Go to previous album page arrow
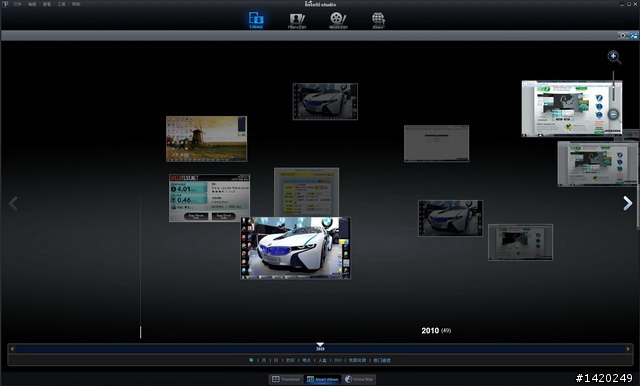 [x=13, y=203]
